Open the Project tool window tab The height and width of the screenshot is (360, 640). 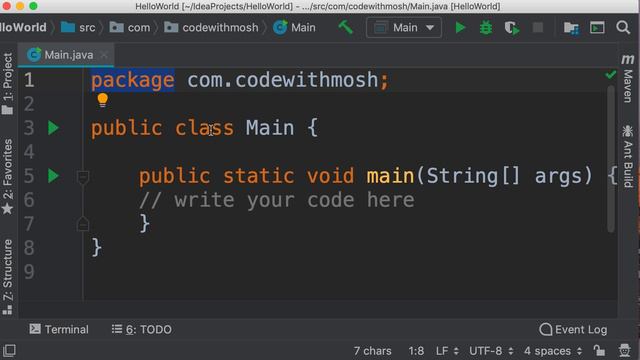(x=7, y=83)
